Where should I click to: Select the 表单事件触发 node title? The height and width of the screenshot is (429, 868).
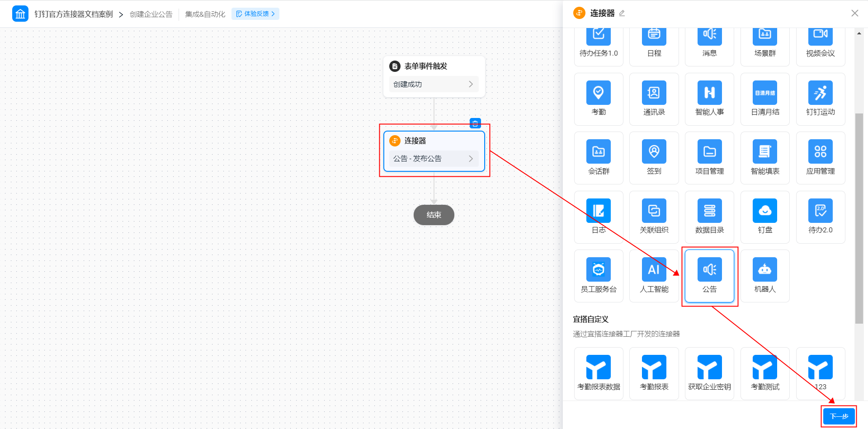point(425,66)
